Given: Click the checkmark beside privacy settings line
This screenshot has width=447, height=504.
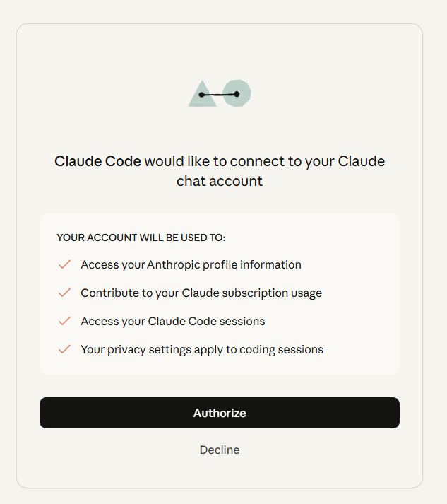Looking at the screenshot, I should 65,349.
